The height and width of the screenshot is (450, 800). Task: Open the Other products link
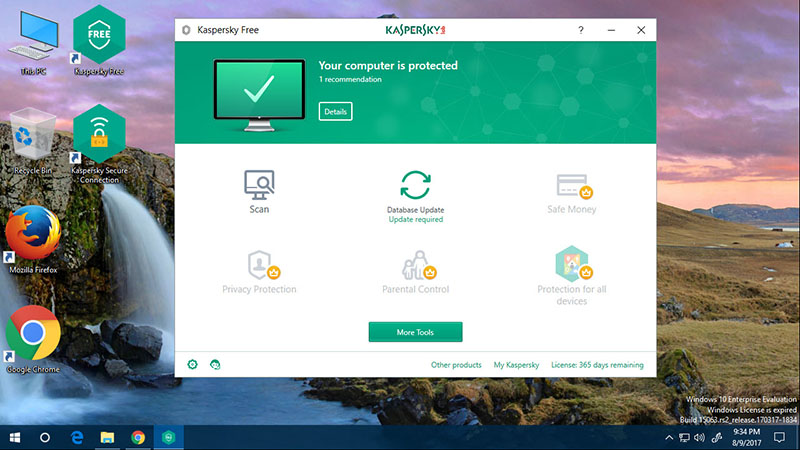click(x=456, y=365)
